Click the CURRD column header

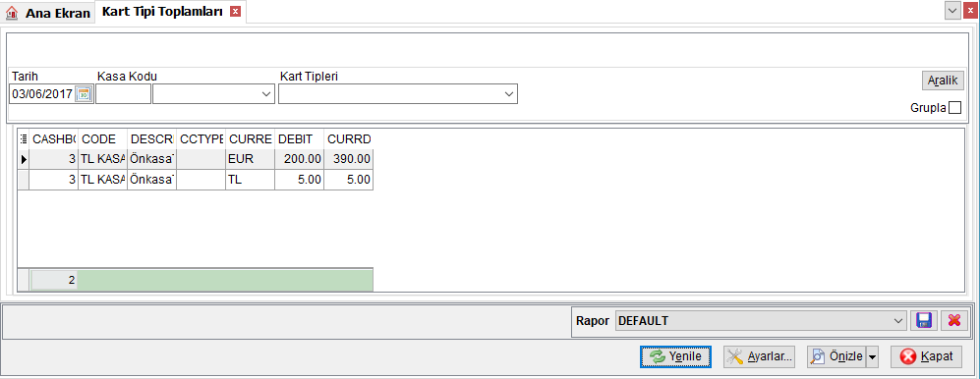click(348, 138)
